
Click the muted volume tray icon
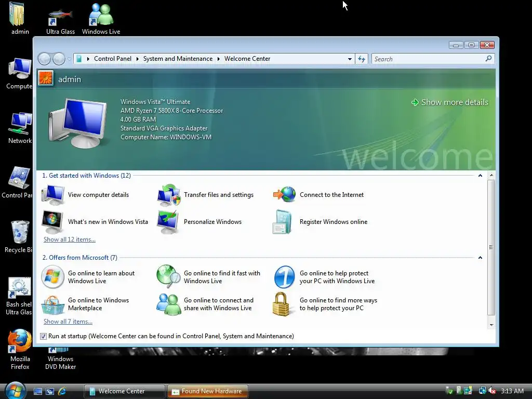pos(492,391)
